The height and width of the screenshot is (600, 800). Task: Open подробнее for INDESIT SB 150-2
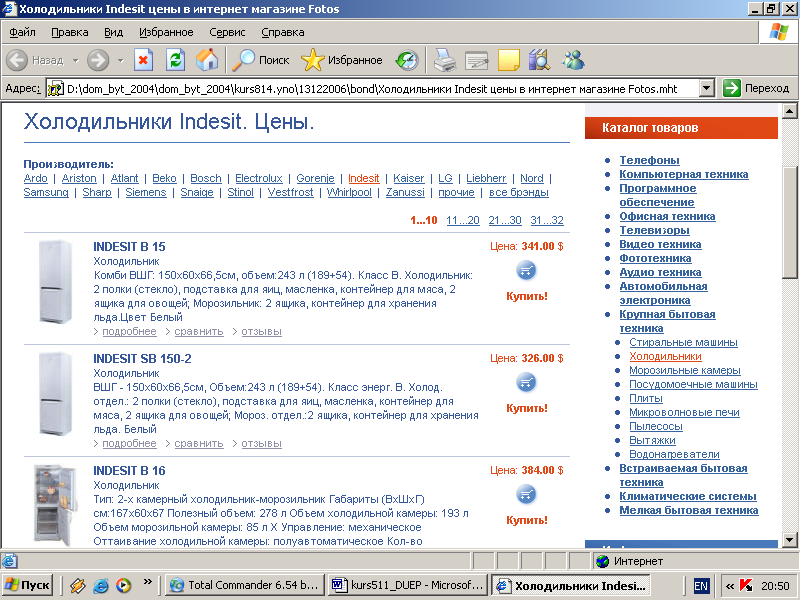tap(130, 443)
